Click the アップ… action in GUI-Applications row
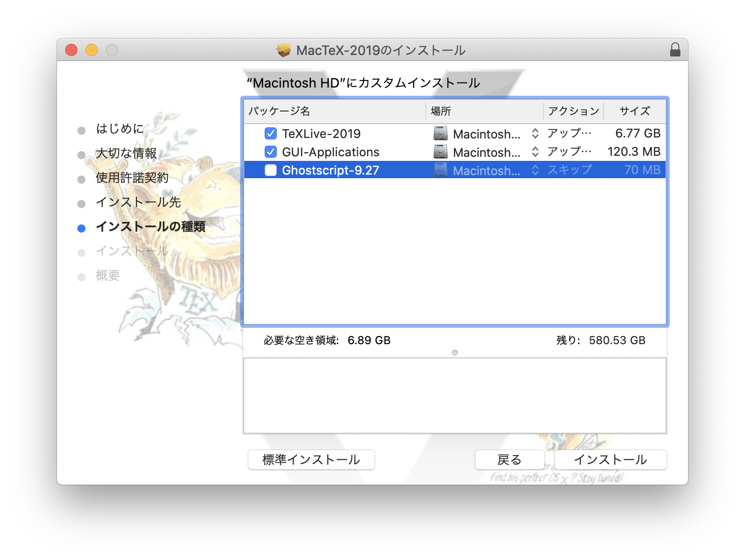 pyautogui.click(x=569, y=151)
